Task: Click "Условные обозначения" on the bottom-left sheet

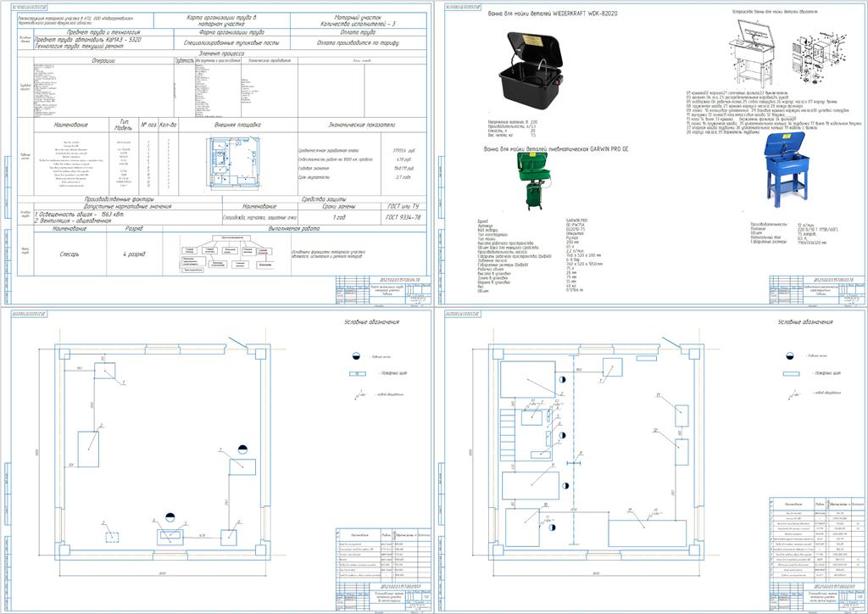Action: coord(371,321)
